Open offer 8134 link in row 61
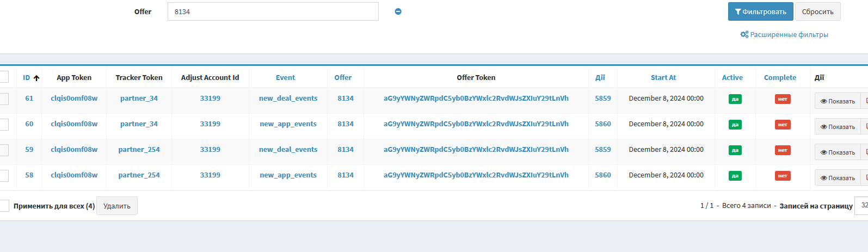 click(x=346, y=99)
